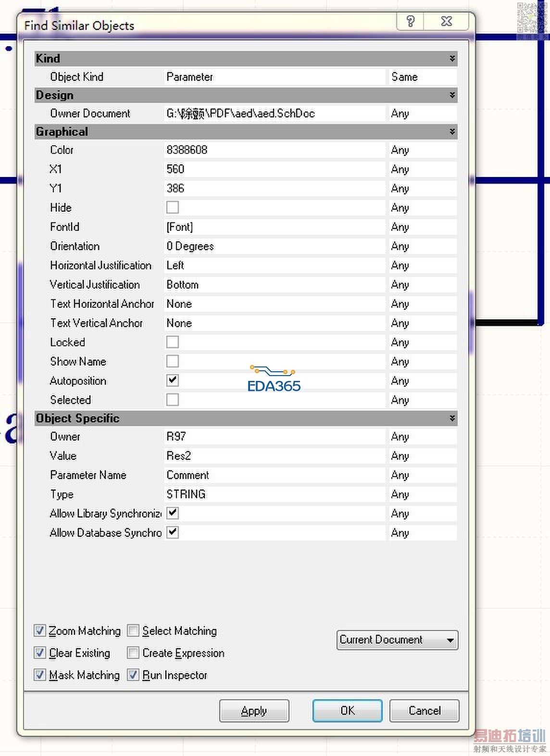This screenshot has height=756, width=550.
Task: Set Parameter Name match criterion Any
Action: click(x=422, y=475)
